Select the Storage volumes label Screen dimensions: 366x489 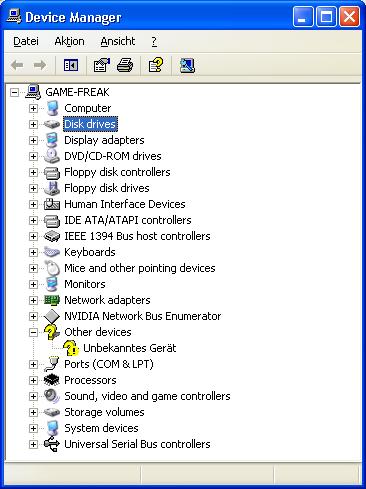click(x=104, y=412)
